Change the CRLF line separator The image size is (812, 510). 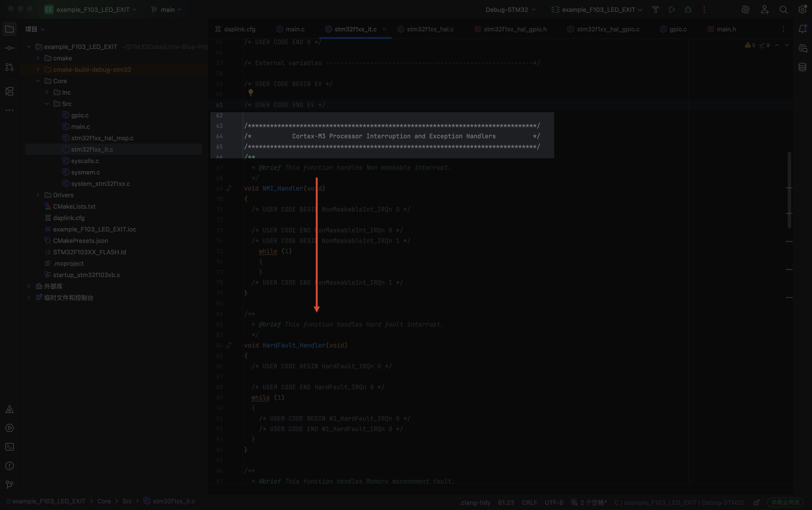(529, 502)
